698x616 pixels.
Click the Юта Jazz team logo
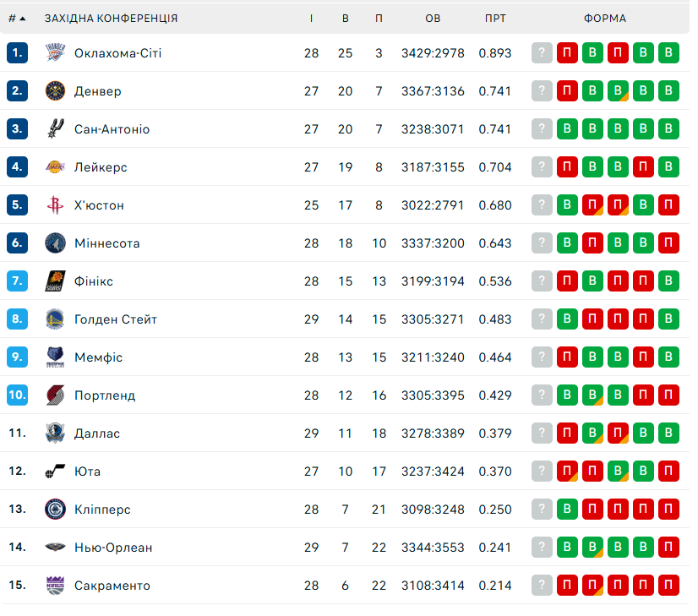coord(55,472)
